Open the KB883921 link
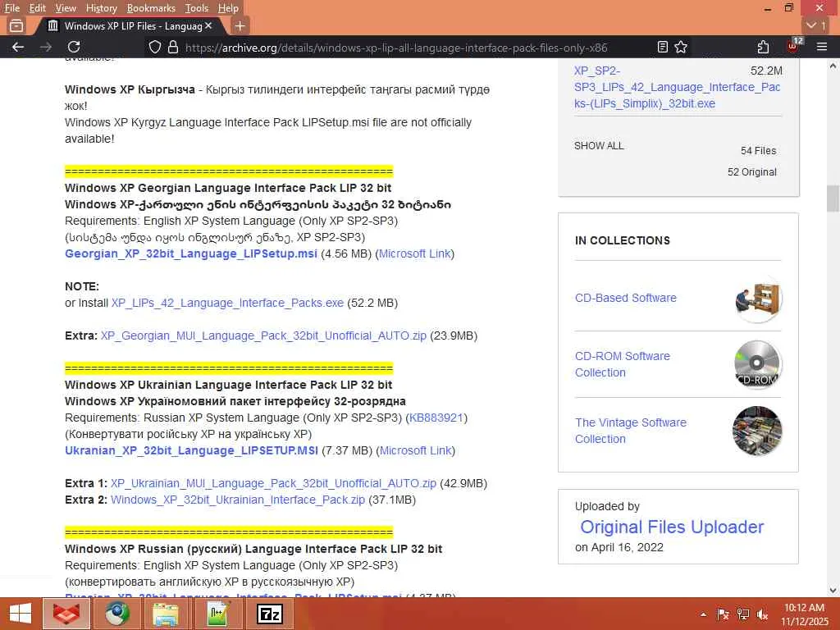The width and height of the screenshot is (840, 630). (x=436, y=418)
